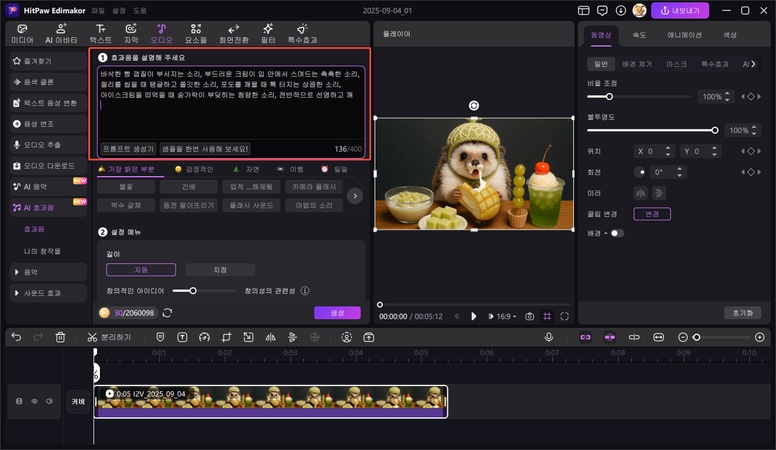Toggle the safe-area grid icon in player

pos(547,316)
